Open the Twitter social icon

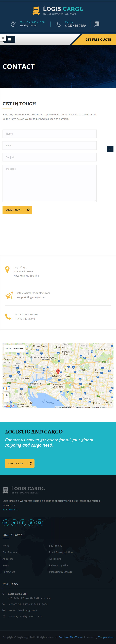tap(14, 523)
